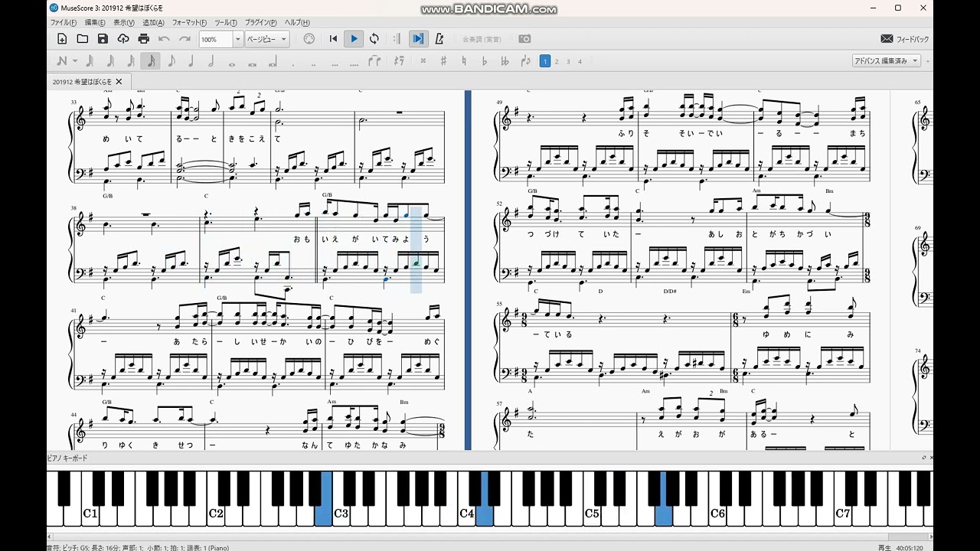Apply the flat accidental
Viewport: 980px width, 551px height.
(484, 61)
